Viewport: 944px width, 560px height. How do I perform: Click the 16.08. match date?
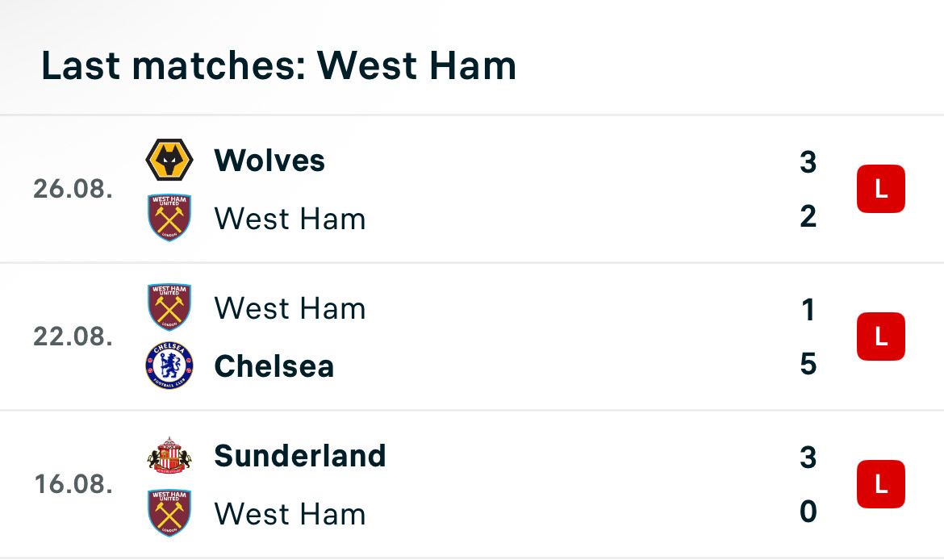pyautogui.click(x=73, y=484)
